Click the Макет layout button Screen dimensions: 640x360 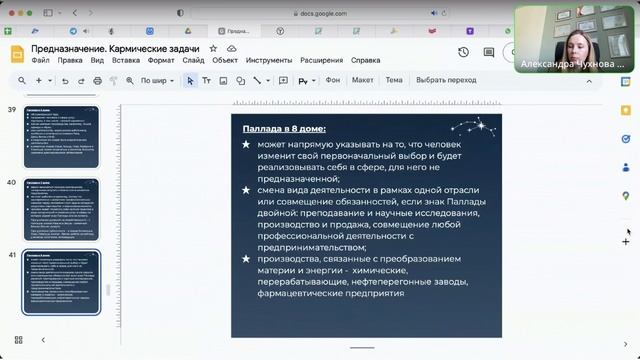tap(362, 80)
